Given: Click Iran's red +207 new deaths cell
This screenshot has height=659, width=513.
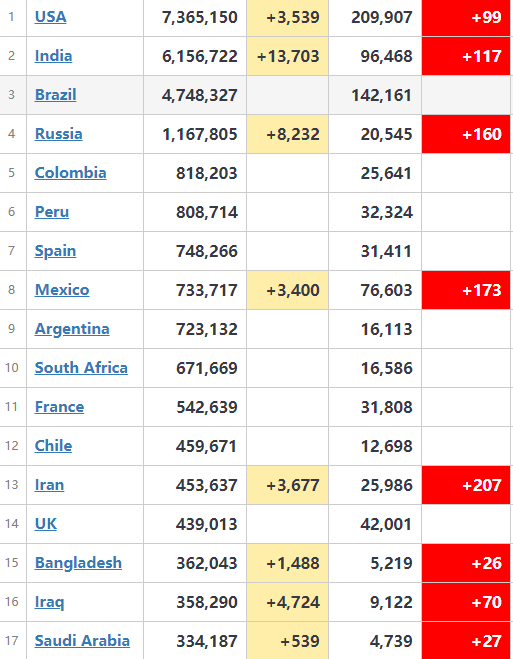Looking at the screenshot, I should coord(466,485).
